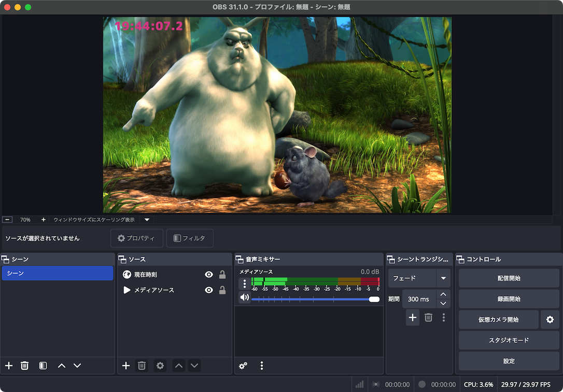
Task: Add a new scene with plus icon
Action: coord(9,366)
